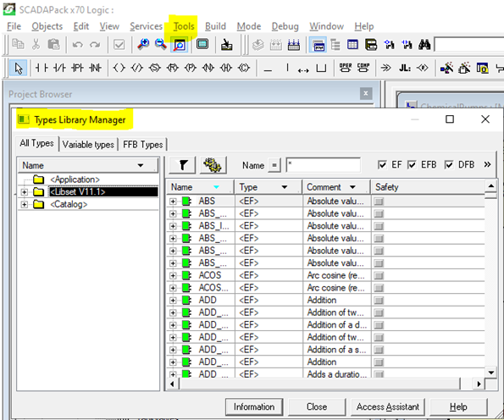The image size is (504, 420).
Task: Open the Build menu
Action: click(215, 26)
